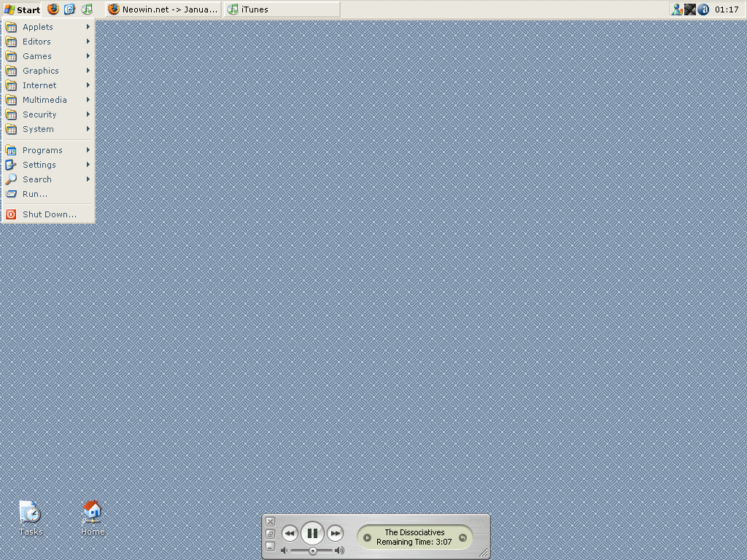Screen dimensions: 747x560
Task: Launch Firefox from the quick launch bar
Action: (x=53, y=9)
